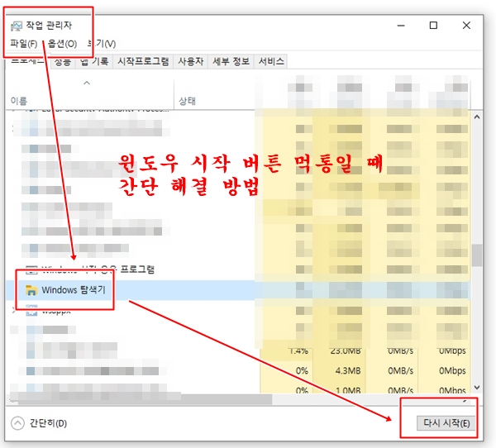Click the sort arrow above 이름 column

(87, 83)
